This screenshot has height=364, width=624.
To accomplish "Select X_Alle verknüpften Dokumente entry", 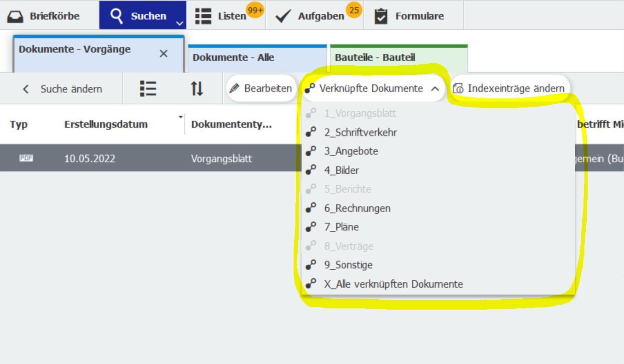I will tap(393, 284).
